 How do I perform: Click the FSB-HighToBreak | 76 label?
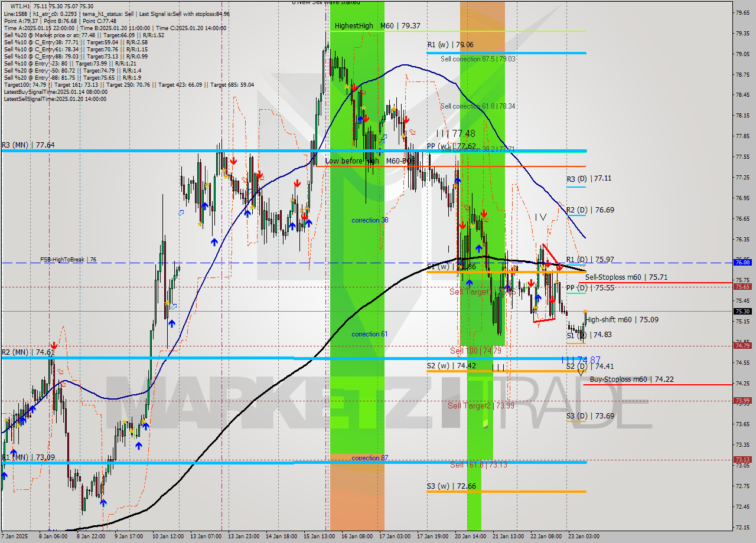pos(68,259)
